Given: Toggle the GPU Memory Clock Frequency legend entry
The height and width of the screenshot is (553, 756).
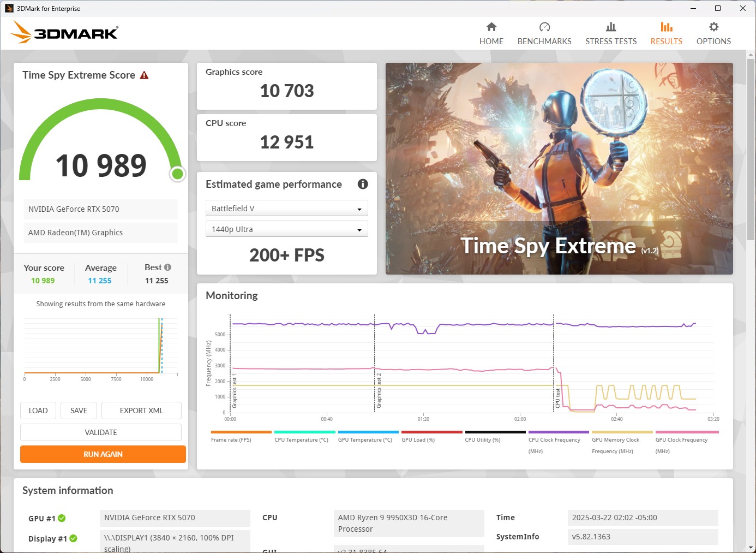Looking at the screenshot, I should 615,439.
